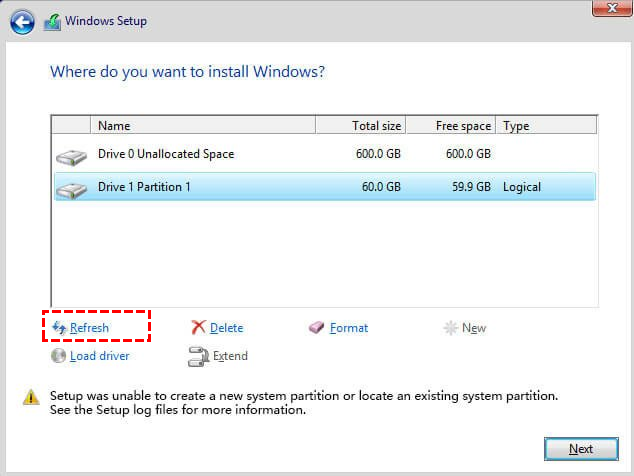The image size is (634, 476).
Task: Click the Drive 0 disk icon
Action: coord(71,156)
